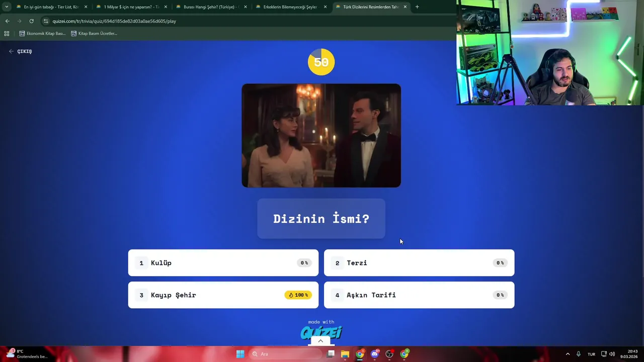The width and height of the screenshot is (644, 362).
Task: Close the 'Burası Hangi Şehir?' tab
Action: coord(246,7)
